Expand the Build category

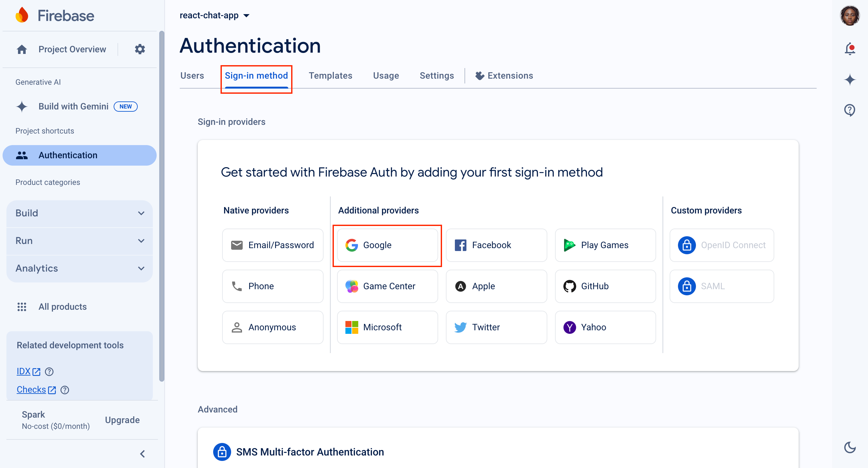pos(80,213)
